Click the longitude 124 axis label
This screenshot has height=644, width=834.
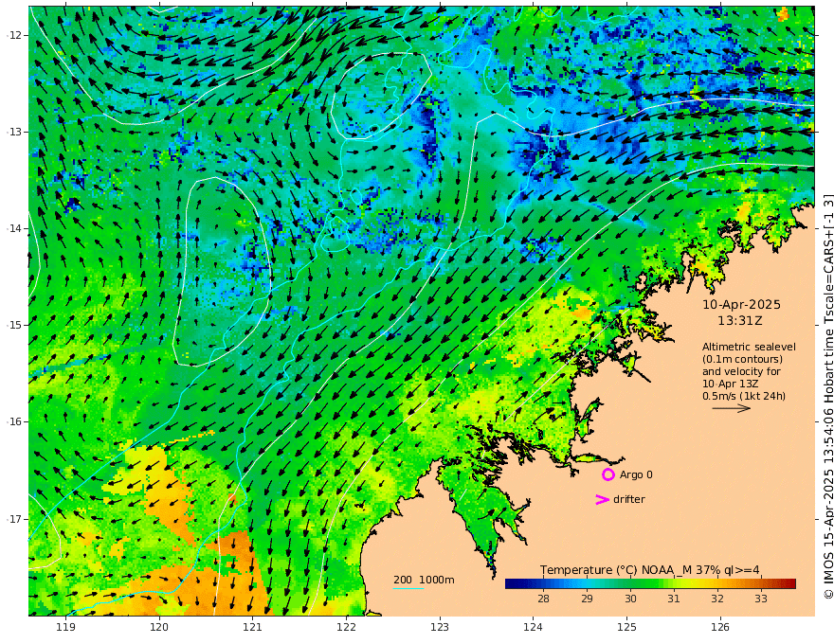534,627
